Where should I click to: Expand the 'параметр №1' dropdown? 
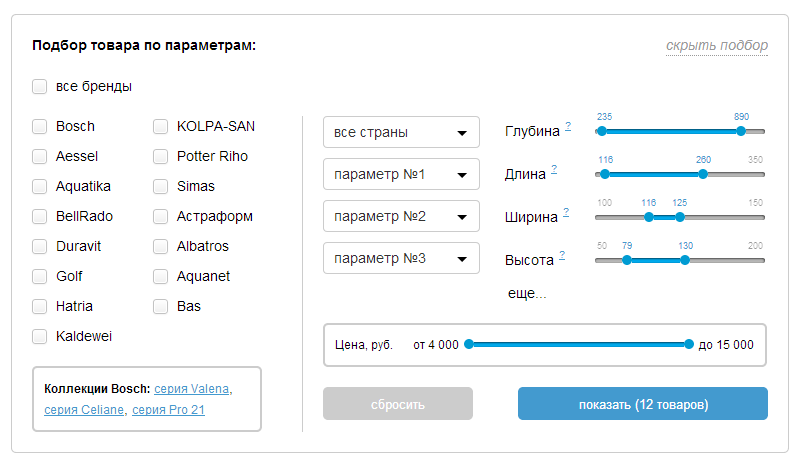pos(401,175)
